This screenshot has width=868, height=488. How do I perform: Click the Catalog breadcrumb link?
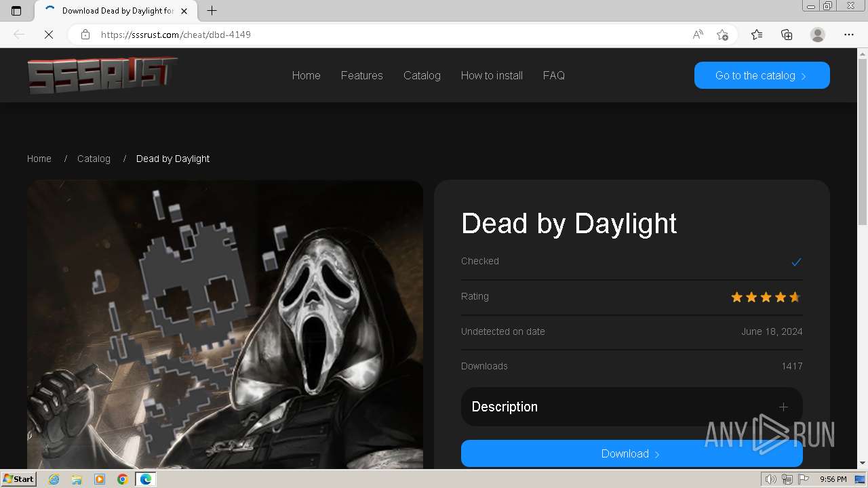(94, 159)
